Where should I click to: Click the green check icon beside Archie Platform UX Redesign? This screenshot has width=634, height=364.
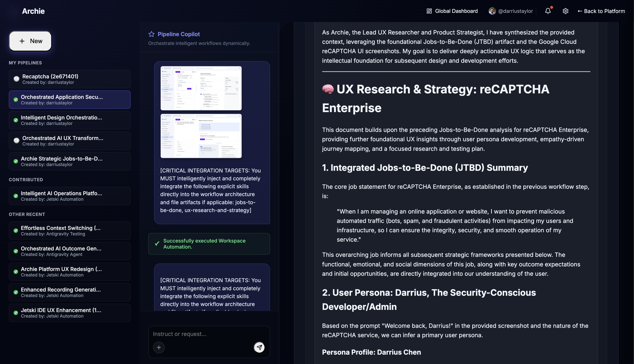[x=16, y=272]
